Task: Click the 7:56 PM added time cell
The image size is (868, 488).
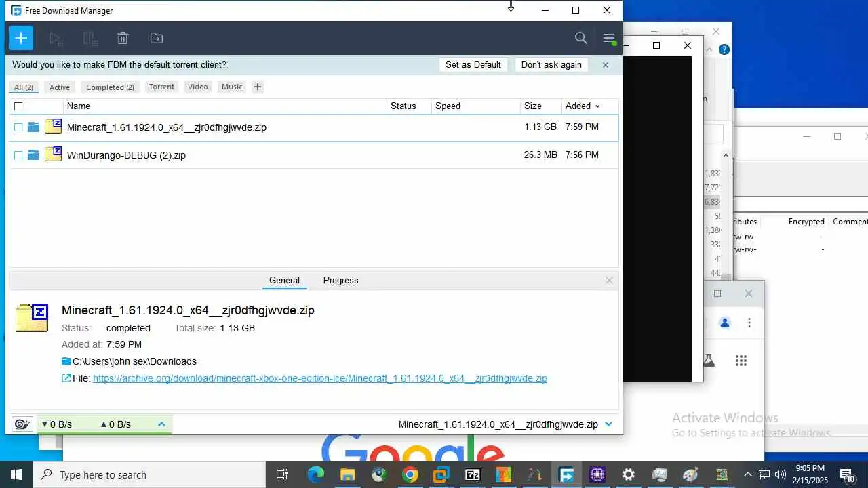Action: point(582,155)
